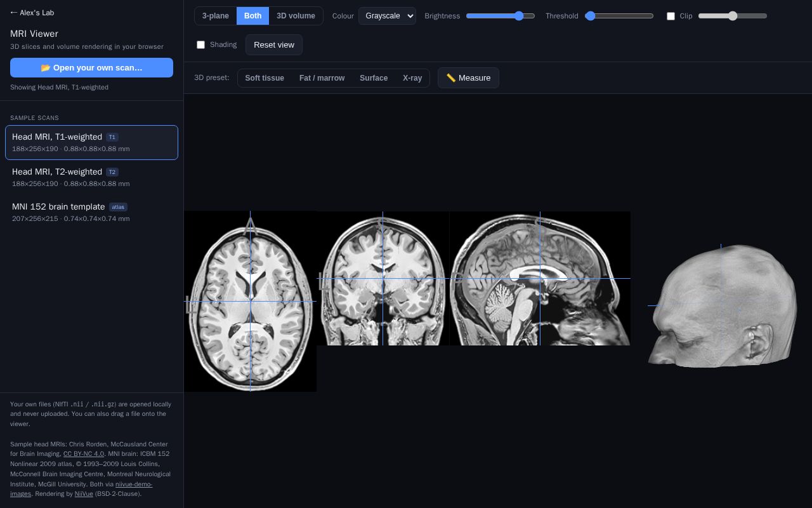Go back to Alex's Lab
This screenshot has width=812, height=508.
tap(32, 13)
